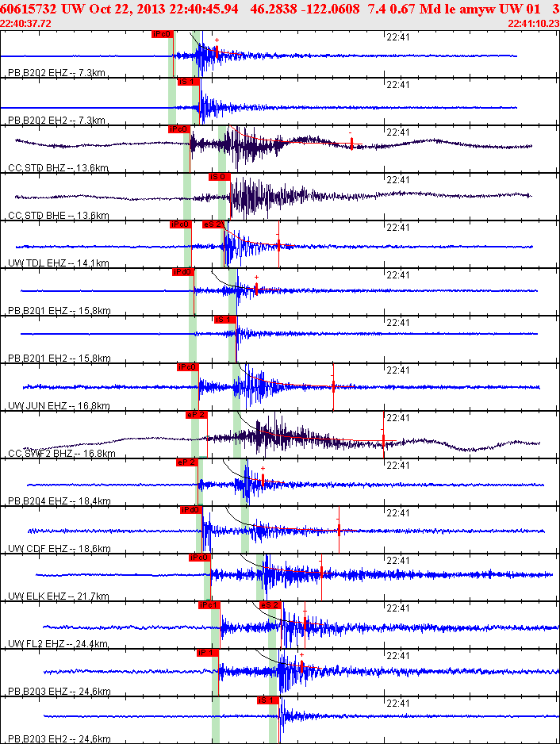Select the iS 1 pick flag on PB B201 EH2 trace
Viewport: 560px width, 744px height.
coord(225,320)
